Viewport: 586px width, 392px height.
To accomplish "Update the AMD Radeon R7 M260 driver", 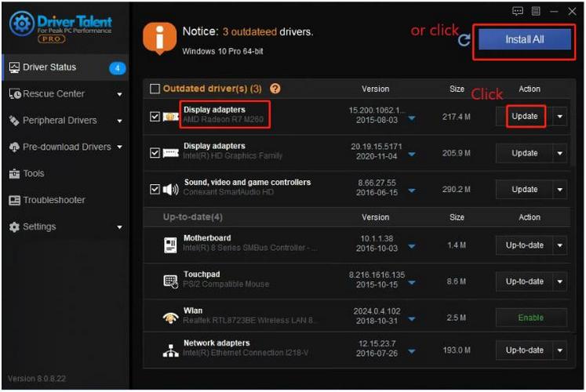I will pos(525,117).
